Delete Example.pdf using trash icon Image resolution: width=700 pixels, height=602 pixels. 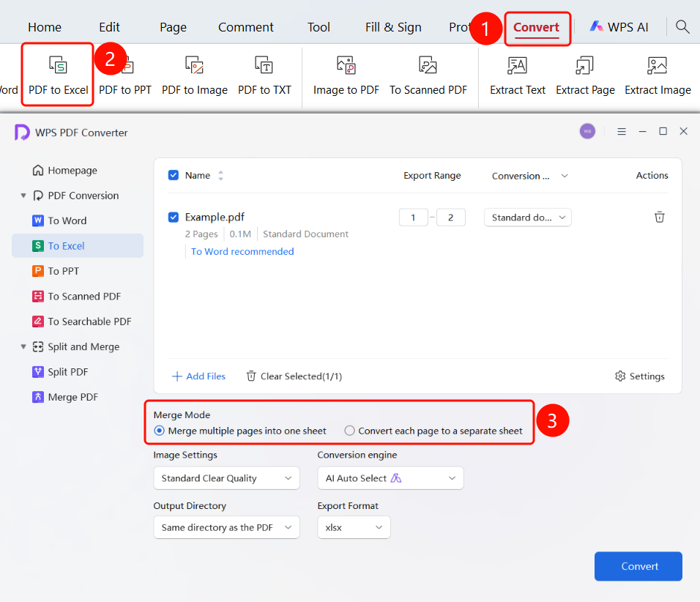tap(660, 217)
